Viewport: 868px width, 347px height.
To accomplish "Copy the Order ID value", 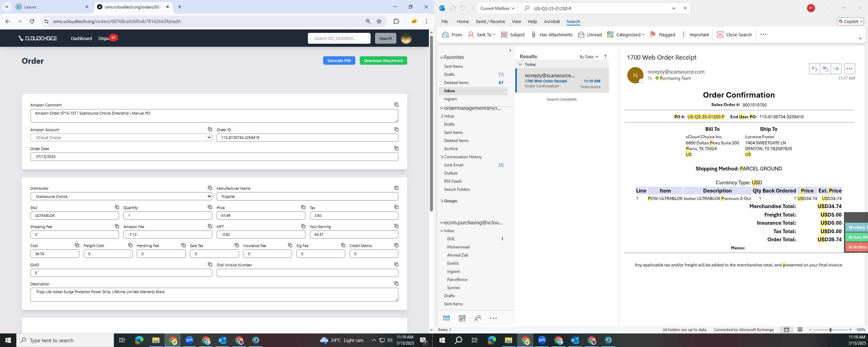I will (396, 129).
